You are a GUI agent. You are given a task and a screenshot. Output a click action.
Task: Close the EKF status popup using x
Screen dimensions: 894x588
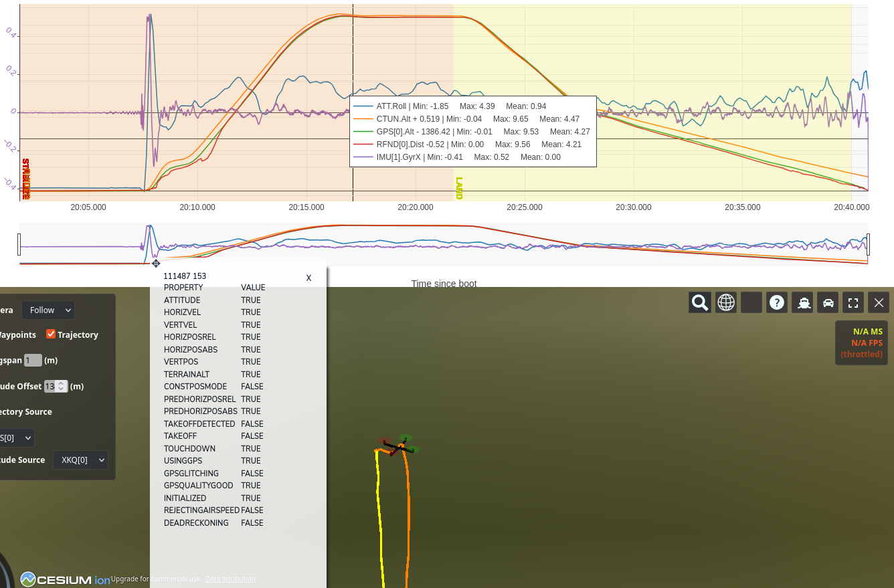(x=308, y=278)
